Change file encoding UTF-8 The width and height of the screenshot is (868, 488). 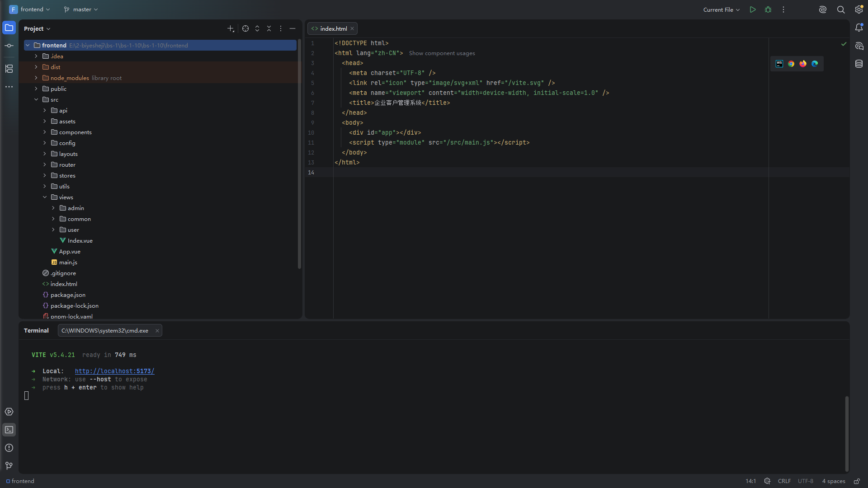tap(806, 481)
